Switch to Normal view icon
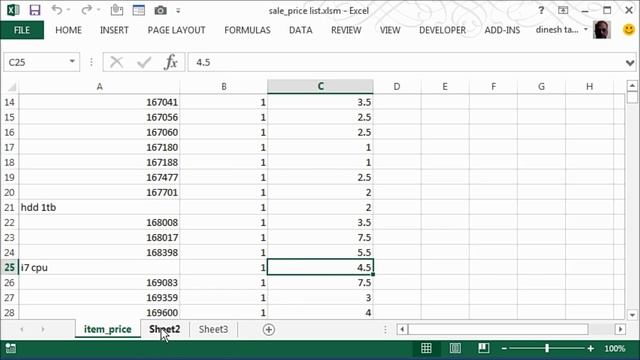Screen dimensions: 640x360 [426, 348]
